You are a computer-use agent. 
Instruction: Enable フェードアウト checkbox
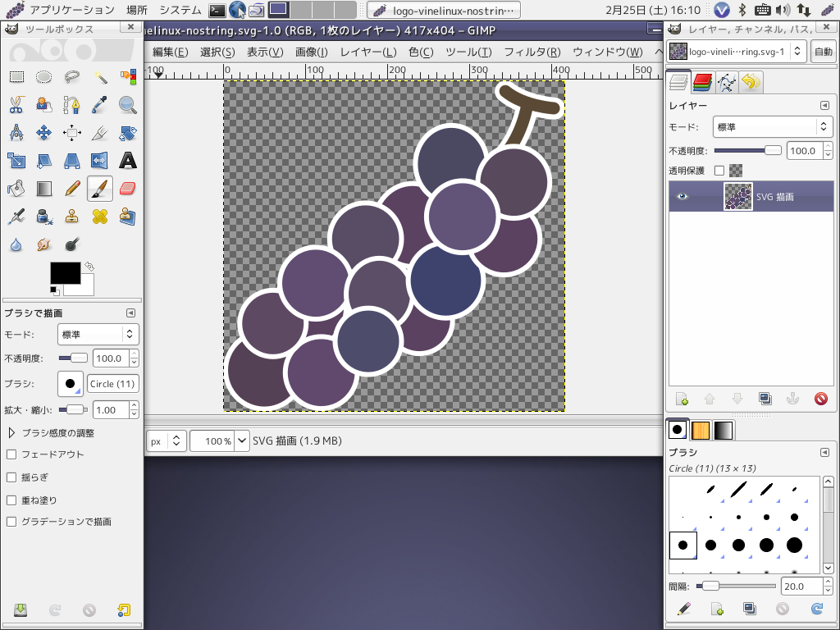coord(11,454)
